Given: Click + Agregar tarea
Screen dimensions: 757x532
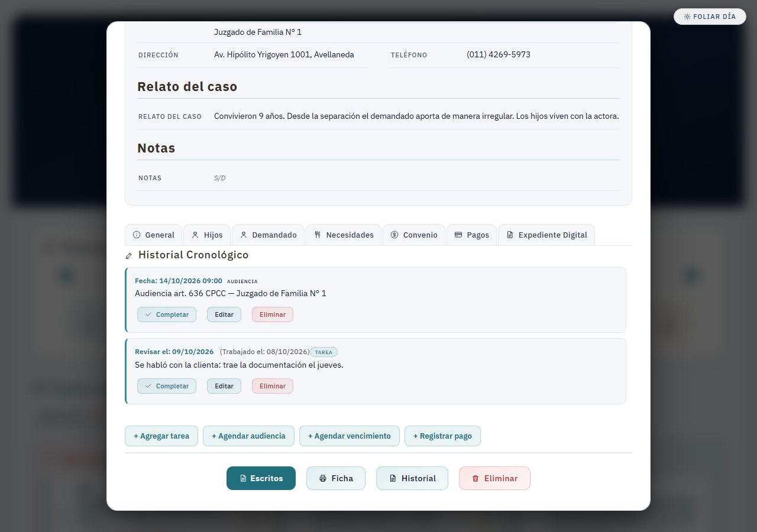Looking at the screenshot, I should [161, 436].
